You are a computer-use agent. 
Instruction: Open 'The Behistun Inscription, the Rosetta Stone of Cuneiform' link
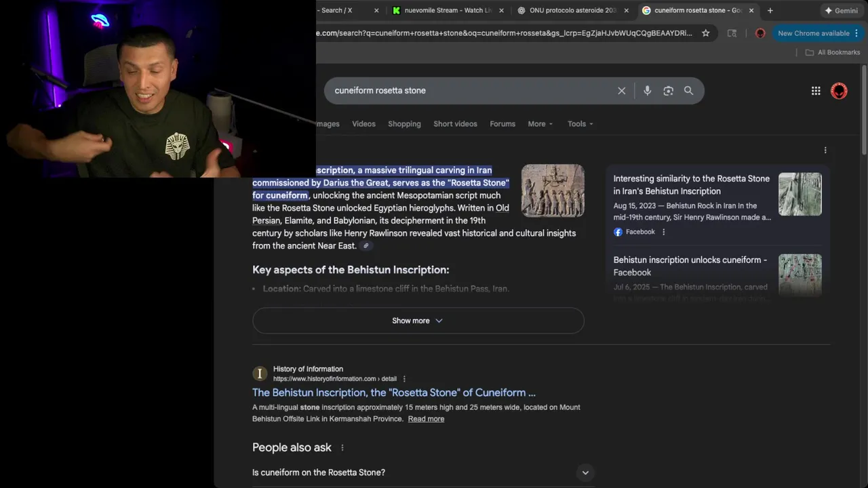[394, 393]
